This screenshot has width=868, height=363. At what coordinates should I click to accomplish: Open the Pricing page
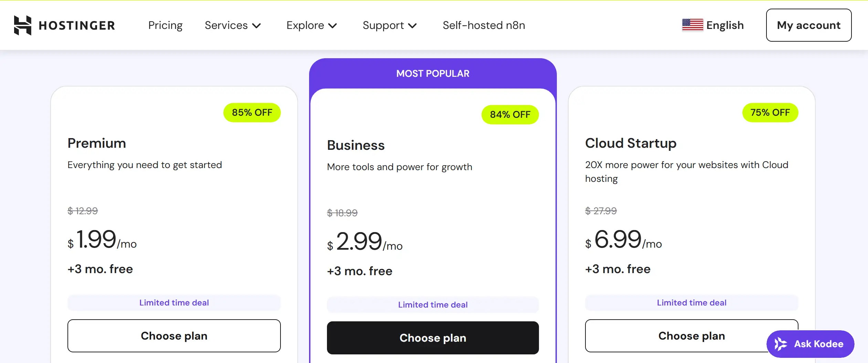point(165,25)
